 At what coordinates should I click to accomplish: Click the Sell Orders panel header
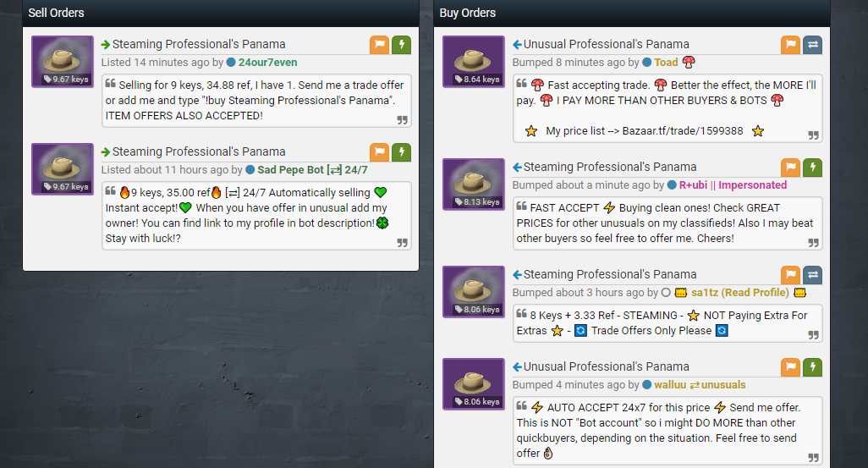point(221,13)
